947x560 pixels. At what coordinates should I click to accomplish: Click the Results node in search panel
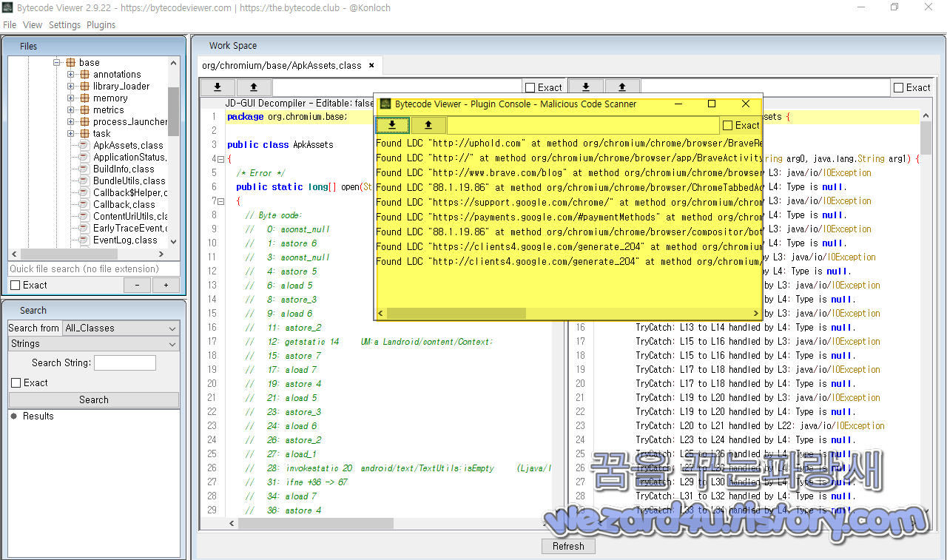click(x=38, y=416)
